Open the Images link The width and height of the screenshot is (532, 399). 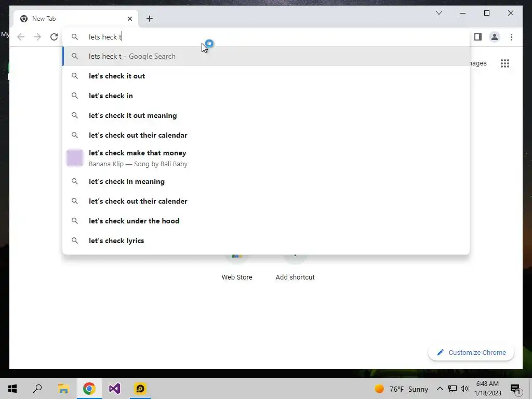click(478, 63)
